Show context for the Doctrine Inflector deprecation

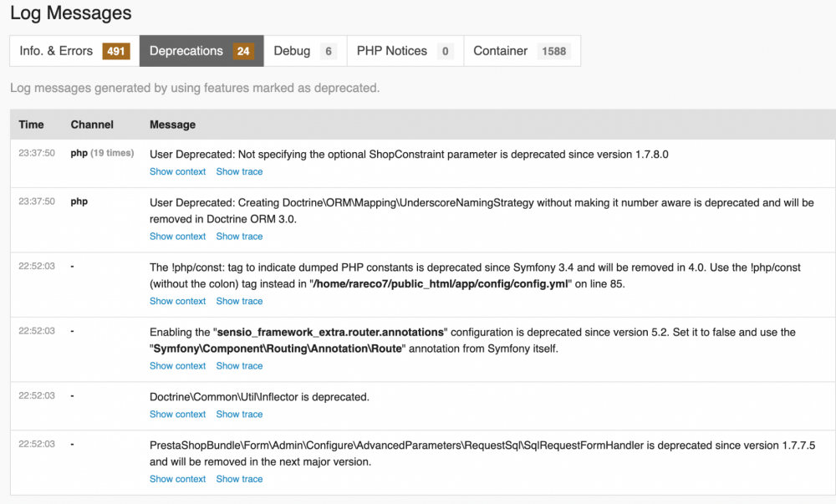coord(177,415)
